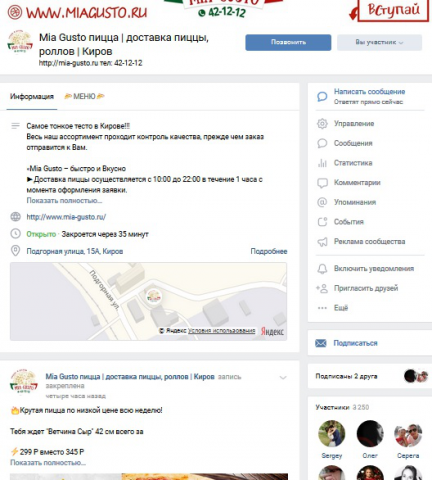Click the Условия использования map link

pyautogui.click(x=222, y=331)
